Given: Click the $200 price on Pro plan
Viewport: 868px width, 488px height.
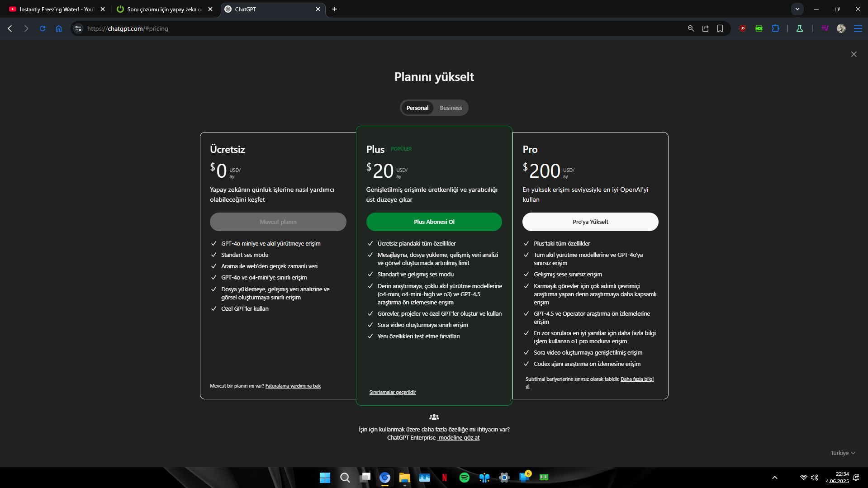Looking at the screenshot, I should click(541, 171).
